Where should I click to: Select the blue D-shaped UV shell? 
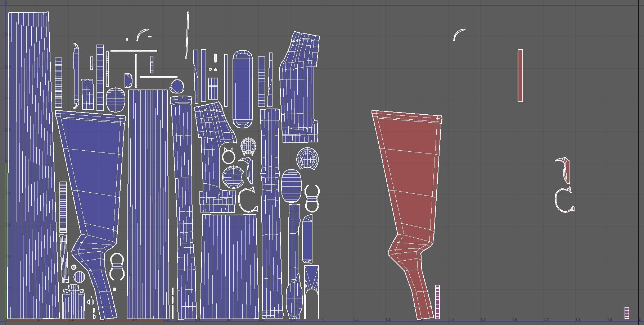128,80
